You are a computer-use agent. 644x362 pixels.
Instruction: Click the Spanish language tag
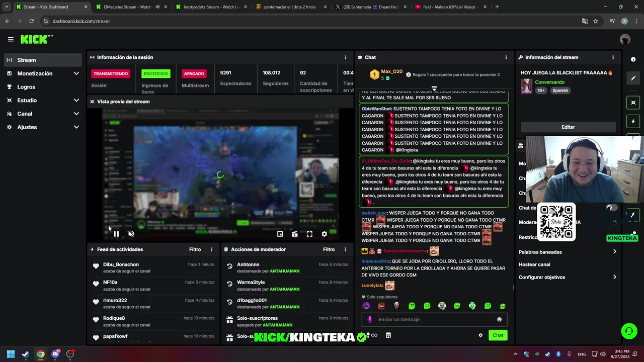coord(560,90)
